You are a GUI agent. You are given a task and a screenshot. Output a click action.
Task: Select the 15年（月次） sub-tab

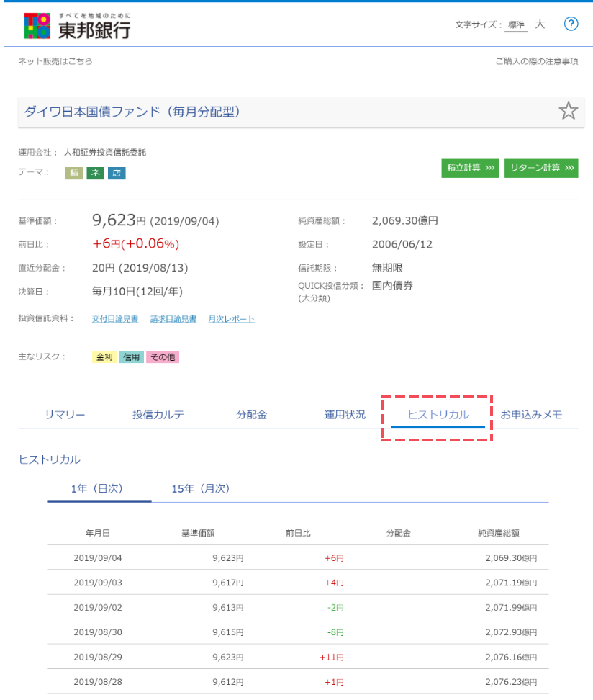(x=200, y=488)
